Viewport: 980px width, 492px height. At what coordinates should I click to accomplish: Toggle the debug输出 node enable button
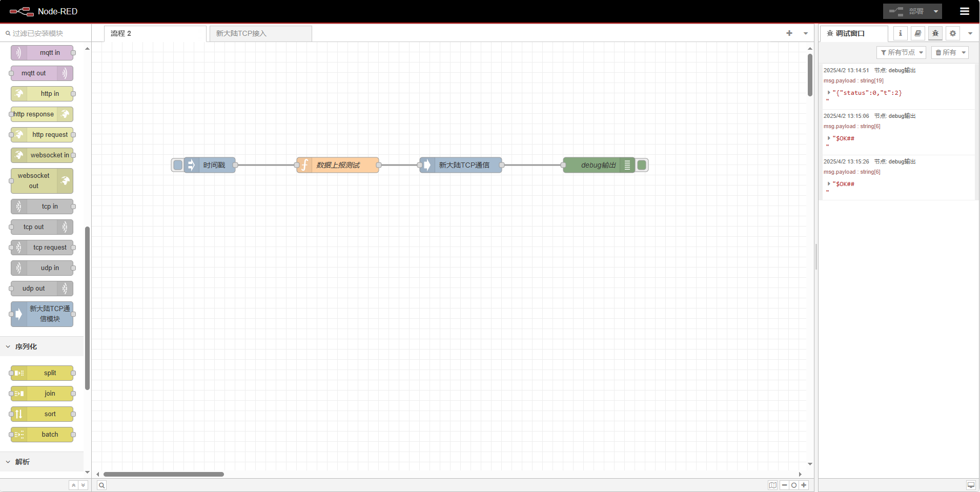click(642, 165)
